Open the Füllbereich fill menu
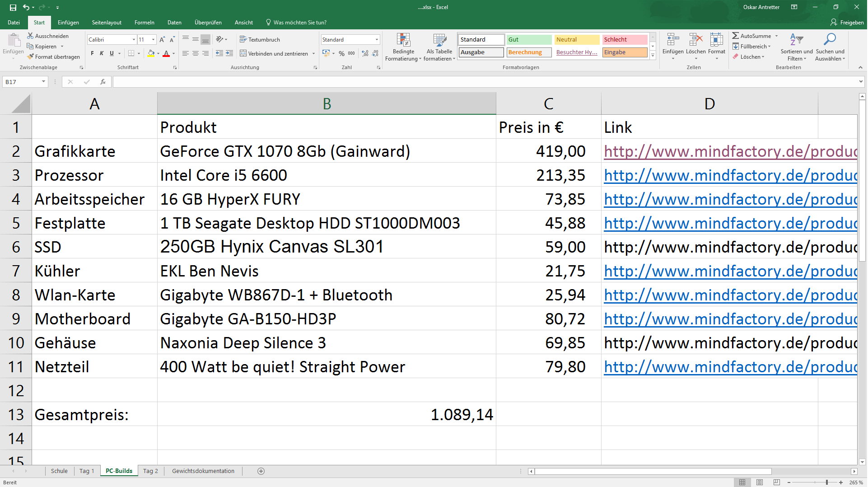 click(x=751, y=46)
